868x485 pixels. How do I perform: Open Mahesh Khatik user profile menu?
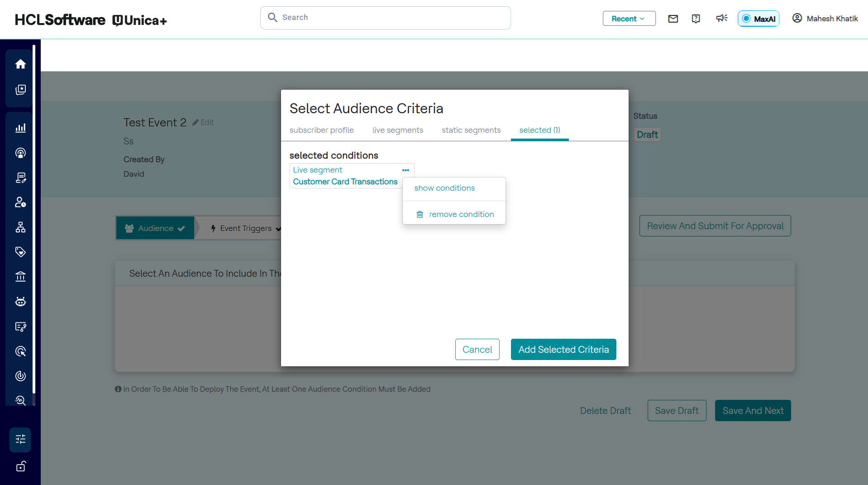[825, 19]
